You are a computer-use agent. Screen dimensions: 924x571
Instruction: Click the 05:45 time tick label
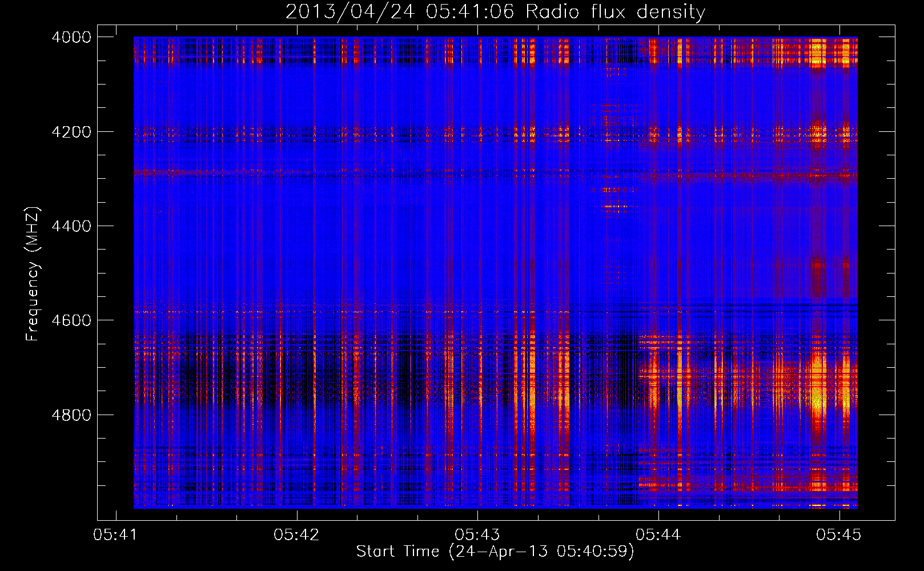839,534
